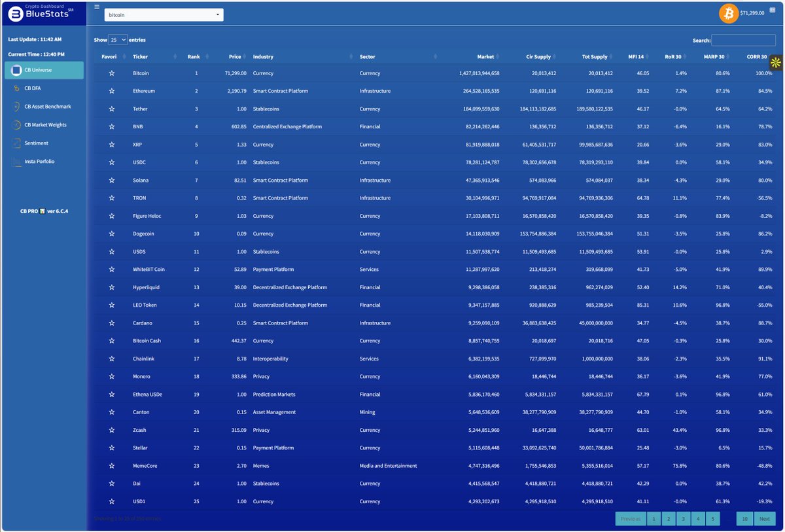
Task: Click the CB Asset Benchmark icon
Action: point(16,106)
